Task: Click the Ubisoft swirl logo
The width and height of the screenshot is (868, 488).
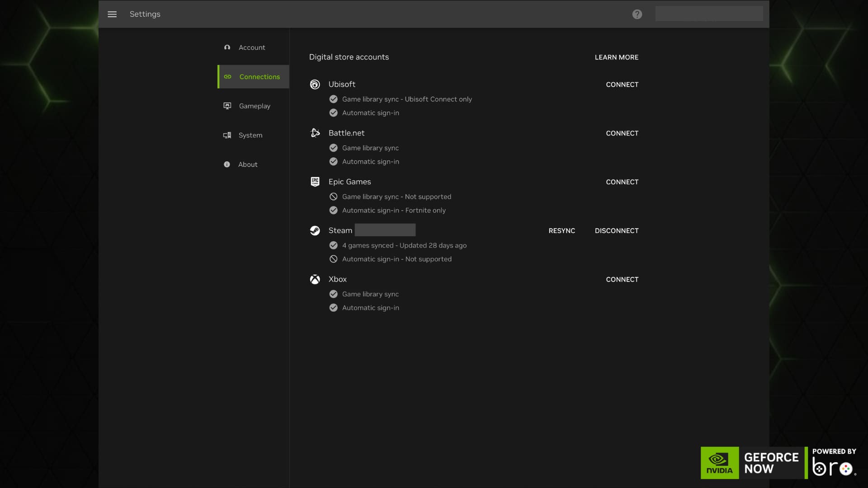Action: (315, 84)
